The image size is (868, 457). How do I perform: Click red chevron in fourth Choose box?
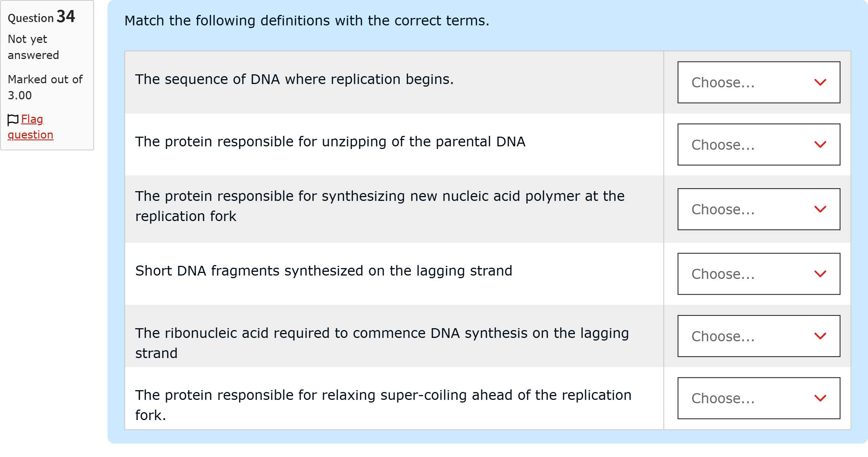(820, 274)
